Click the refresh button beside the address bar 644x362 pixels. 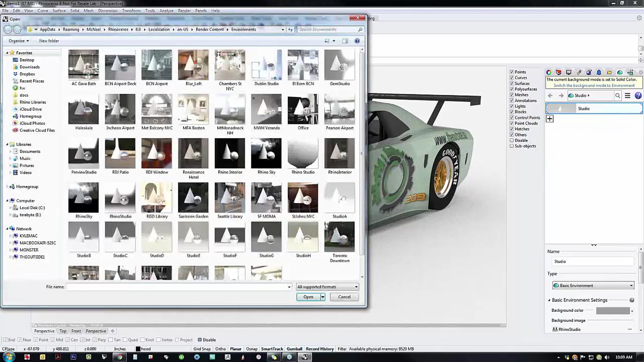[290, 29]
